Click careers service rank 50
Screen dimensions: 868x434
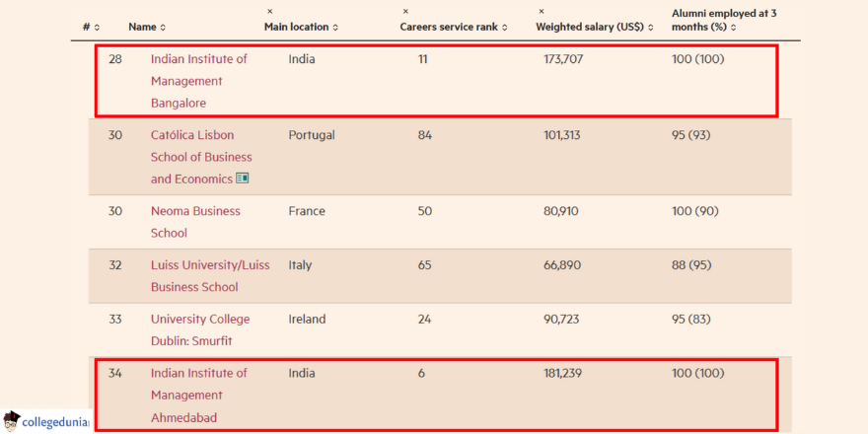[424, 211]
